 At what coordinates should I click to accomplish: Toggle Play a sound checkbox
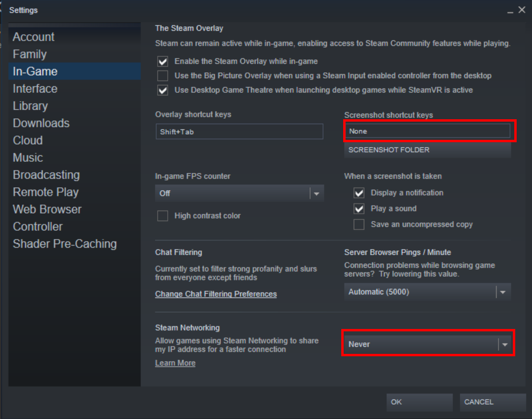click(x=359, y=208)
